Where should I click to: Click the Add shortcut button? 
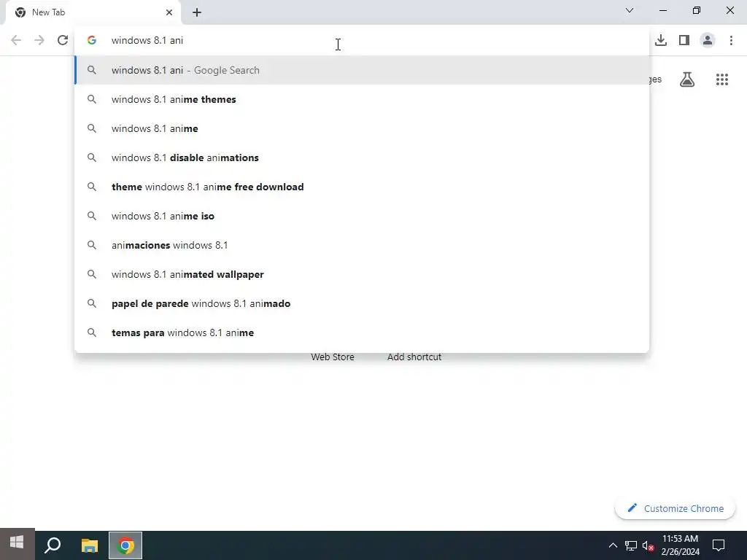[414, 357]
